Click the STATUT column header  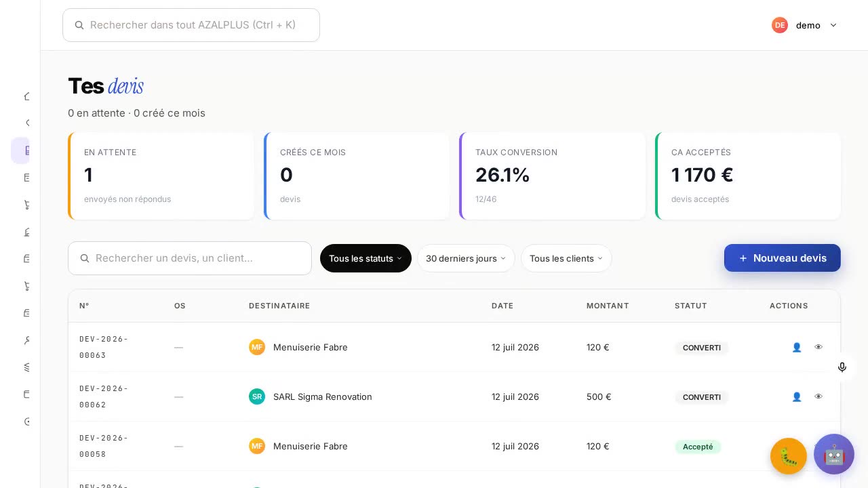click(691, 306)
